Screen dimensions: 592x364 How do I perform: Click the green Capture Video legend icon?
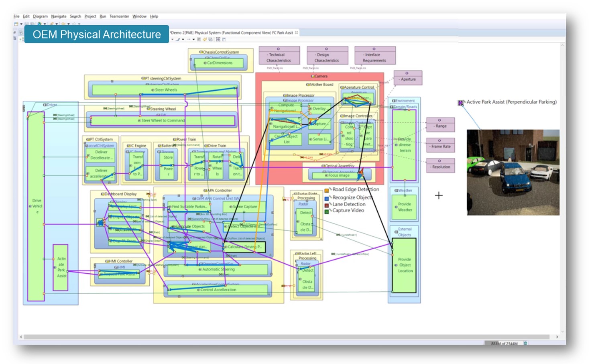coord(326,211)
